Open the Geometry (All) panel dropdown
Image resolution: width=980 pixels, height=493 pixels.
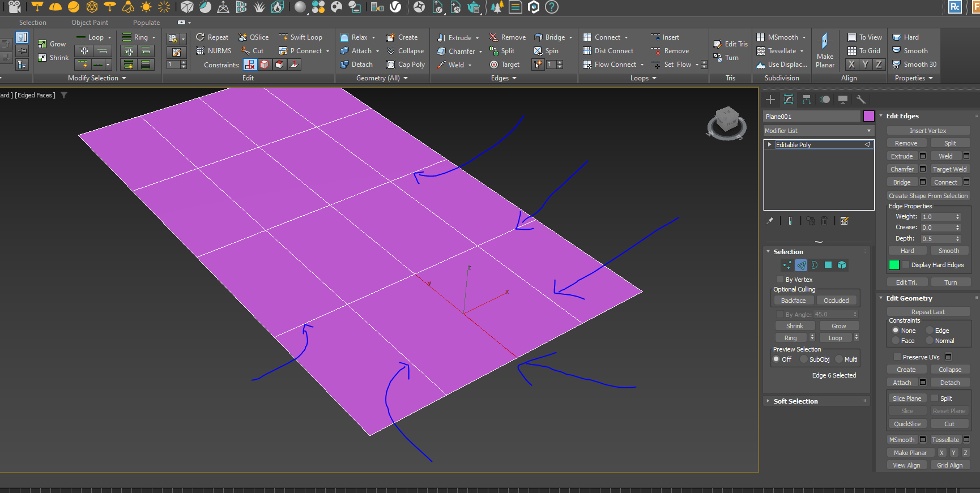click(x=382, y=78)
